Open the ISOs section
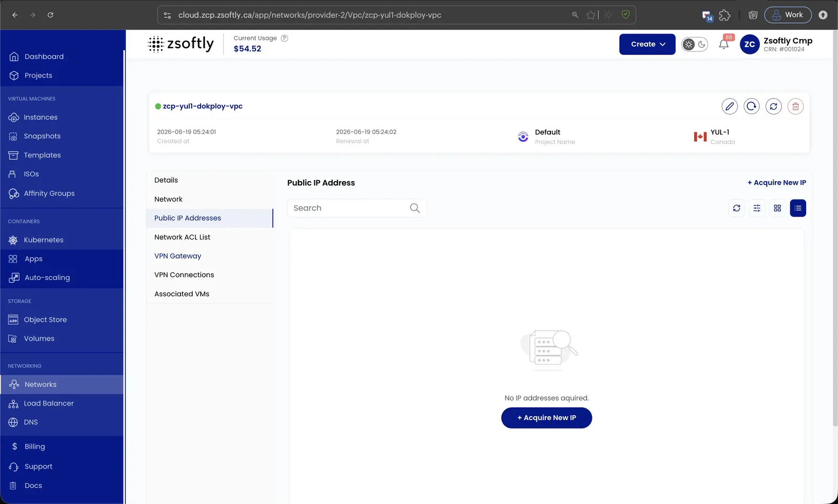Viewport: 838px width, 504px height. point(31,174)
